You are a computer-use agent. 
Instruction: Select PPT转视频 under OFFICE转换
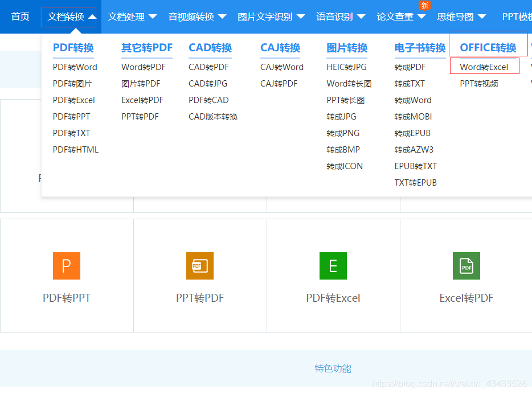coord(479,84)
